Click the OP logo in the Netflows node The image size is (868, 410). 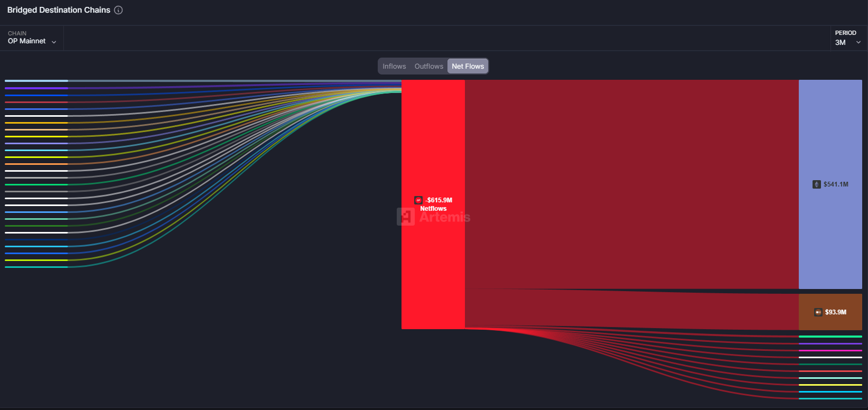click(418, 200)
